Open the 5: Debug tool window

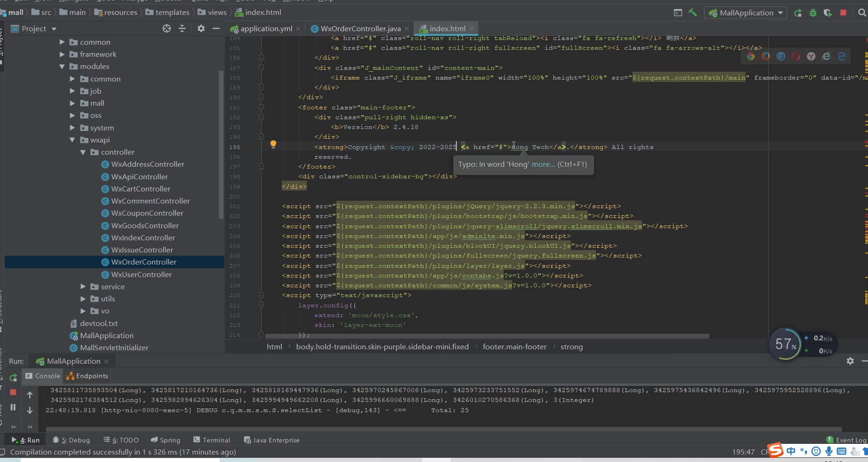click(71, 440)
